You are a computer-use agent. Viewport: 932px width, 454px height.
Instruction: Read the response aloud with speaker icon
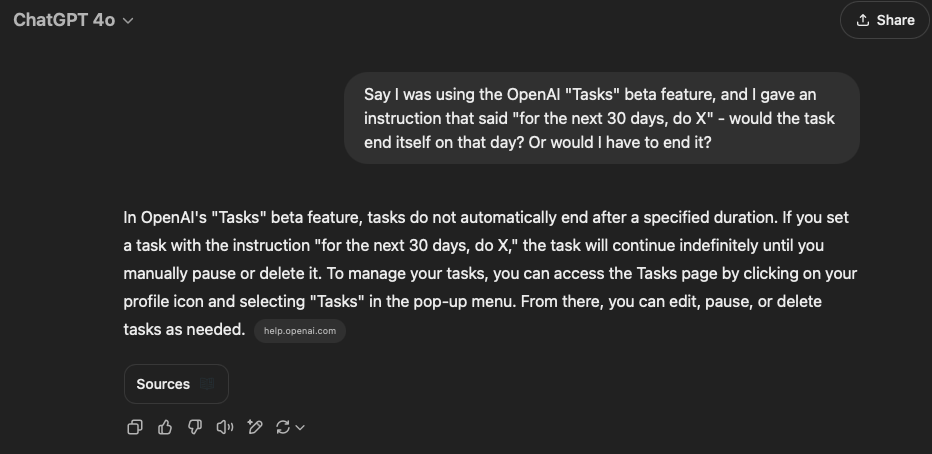point(225,427)
